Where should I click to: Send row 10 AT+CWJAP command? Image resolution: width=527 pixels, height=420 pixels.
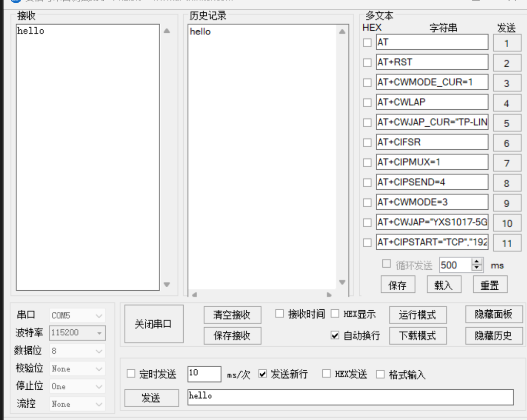coord(507,223)
